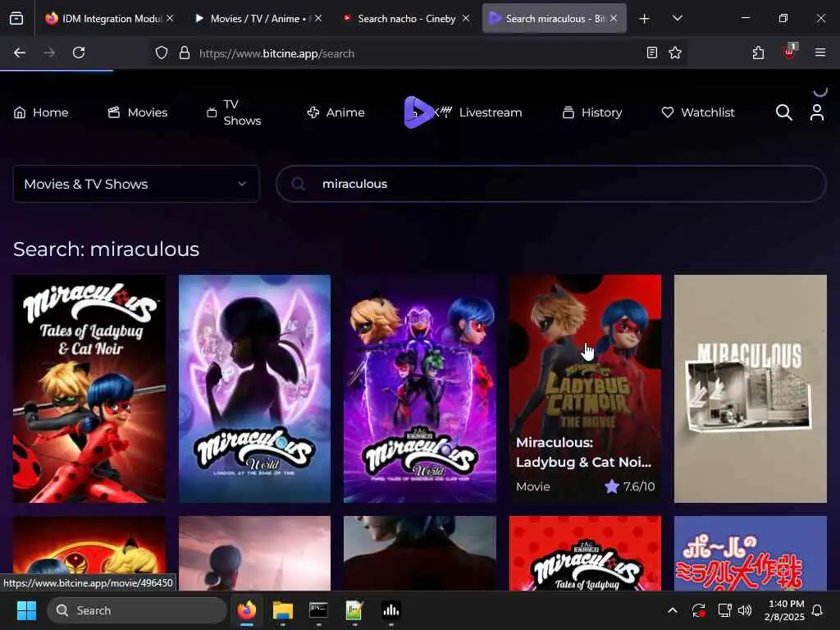Screen dimensions: 840x630
Task: Go back using the browser back arrow
Action: click(20, 52)
